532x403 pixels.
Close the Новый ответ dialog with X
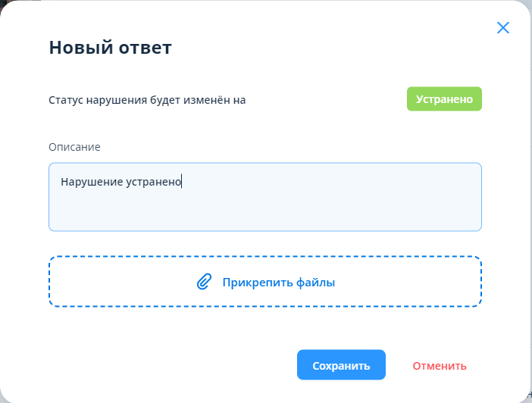[502, 28]
